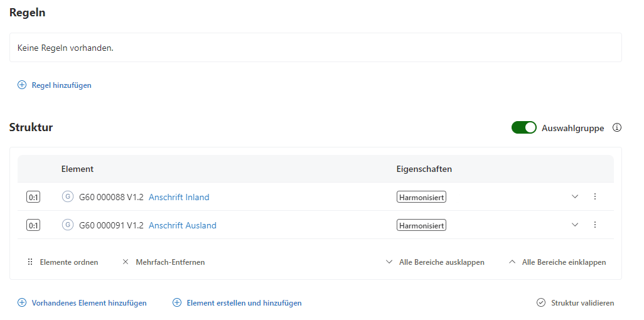Click the G group icon for Anschrift Inland
The height and width of the screenshot is (320, 644).
(68, 197)
